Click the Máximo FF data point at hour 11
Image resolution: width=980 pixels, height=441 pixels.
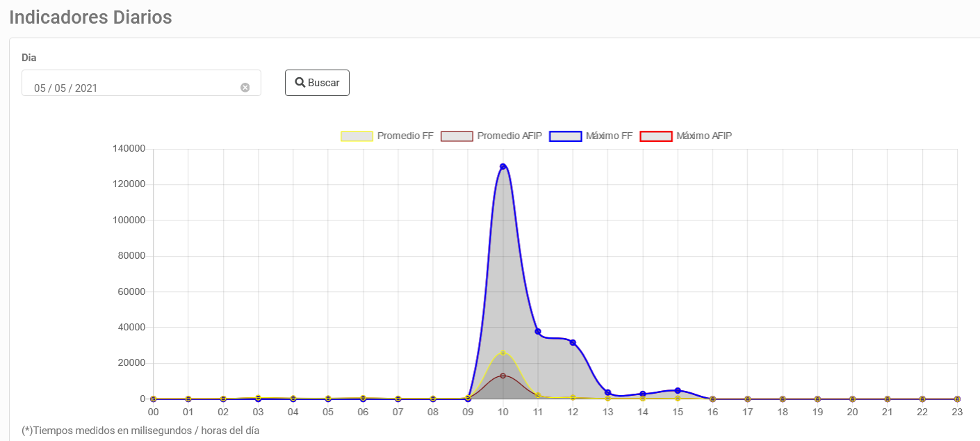(x=538, y=331)
